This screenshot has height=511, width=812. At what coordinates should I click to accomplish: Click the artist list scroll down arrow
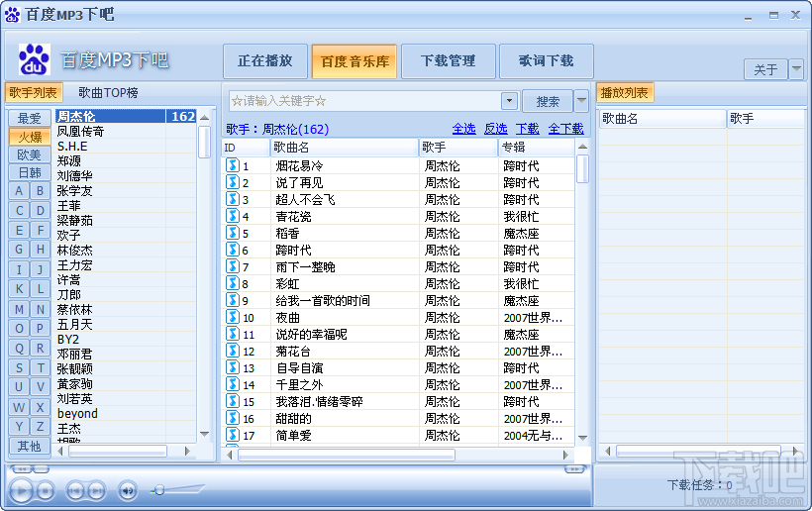click(205, 434)
